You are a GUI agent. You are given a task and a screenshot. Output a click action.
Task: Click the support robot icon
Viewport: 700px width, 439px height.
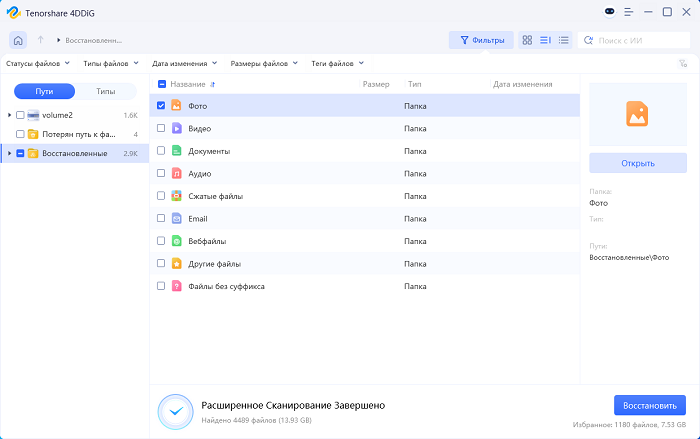click(612, 12)
